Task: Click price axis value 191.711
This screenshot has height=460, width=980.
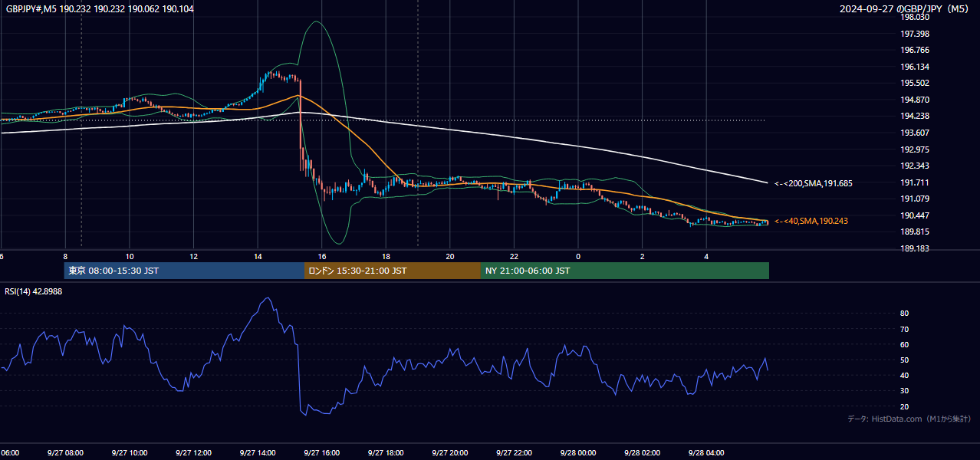Action: pyautogui.click(x=914, y=182)
